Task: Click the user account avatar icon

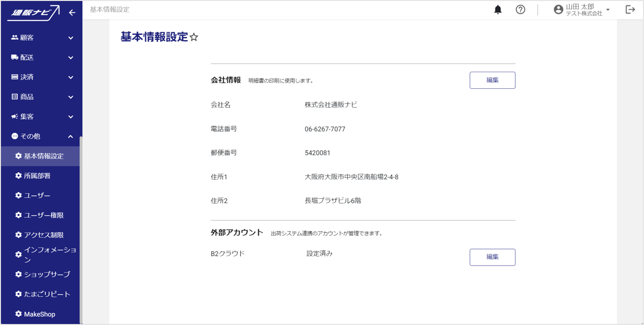Action: coord(558,10)
